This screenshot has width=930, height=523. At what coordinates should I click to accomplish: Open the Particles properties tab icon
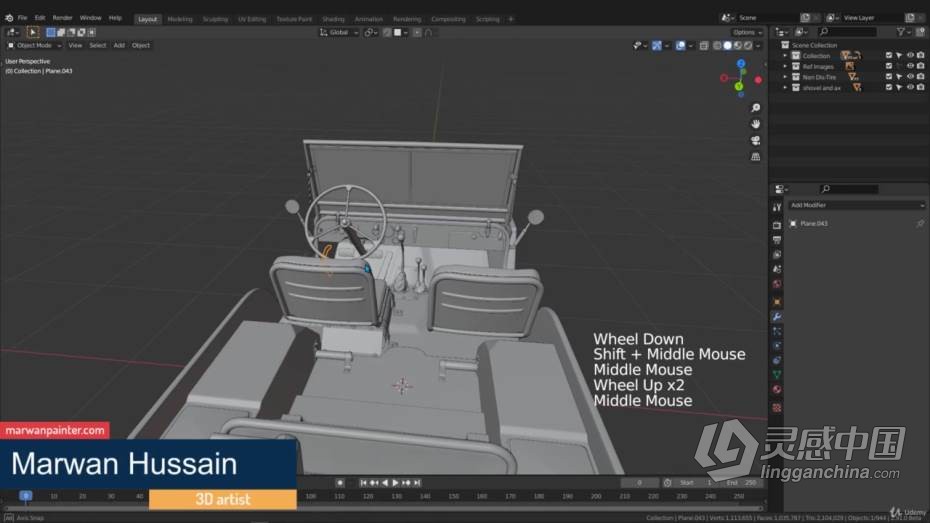(777, 331)
